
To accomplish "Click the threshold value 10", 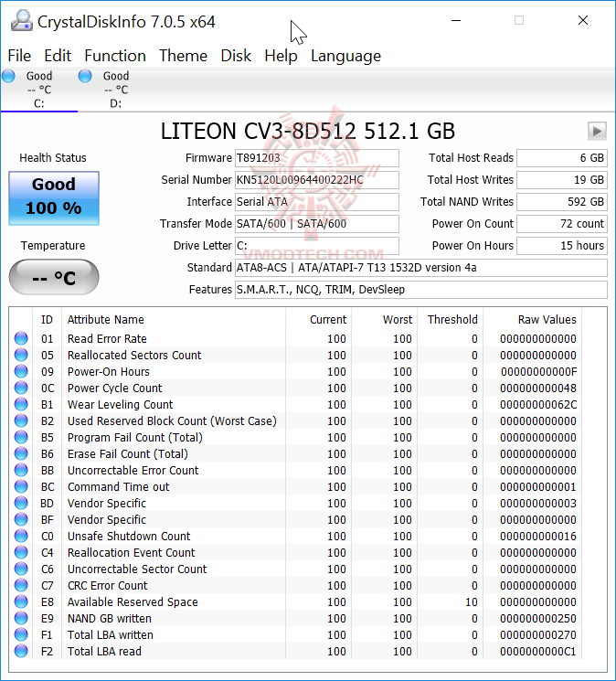I will [472, 602].
